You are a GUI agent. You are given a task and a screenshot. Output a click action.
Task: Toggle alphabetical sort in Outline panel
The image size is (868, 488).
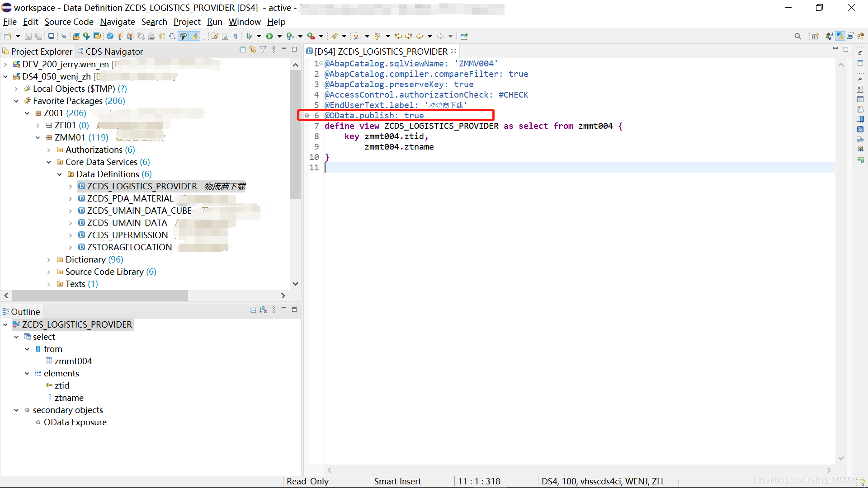click(x=263, y=310)
